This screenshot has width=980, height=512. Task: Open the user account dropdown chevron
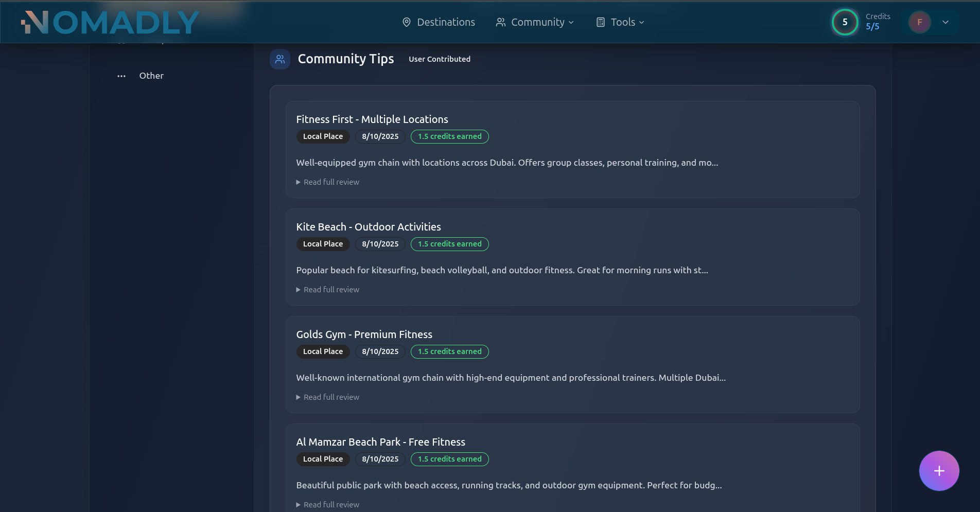point(945,22)
